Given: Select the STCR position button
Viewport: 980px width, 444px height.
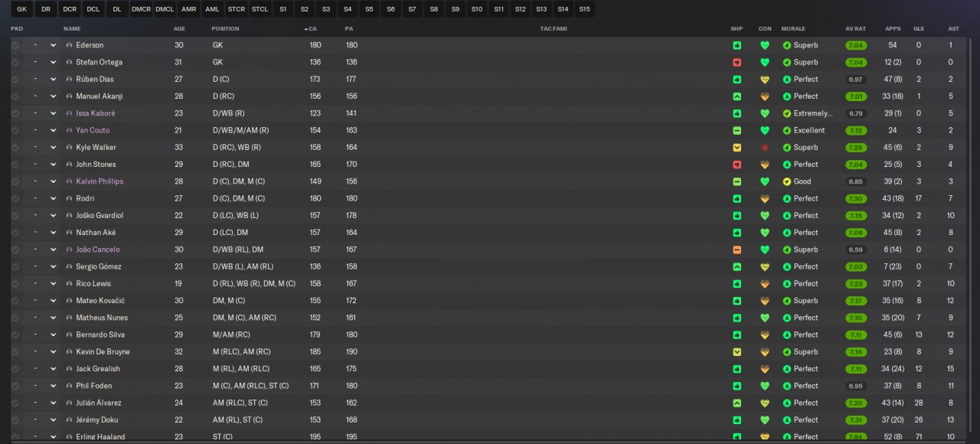Looking at the screenshot, I should pos(236,9).
